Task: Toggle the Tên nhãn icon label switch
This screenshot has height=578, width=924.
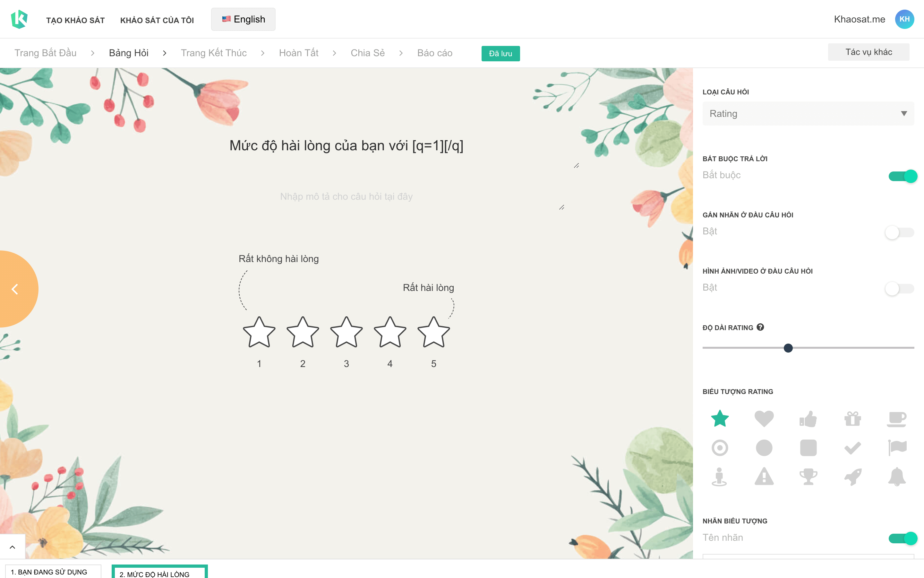Action: [x=903, y=538]
